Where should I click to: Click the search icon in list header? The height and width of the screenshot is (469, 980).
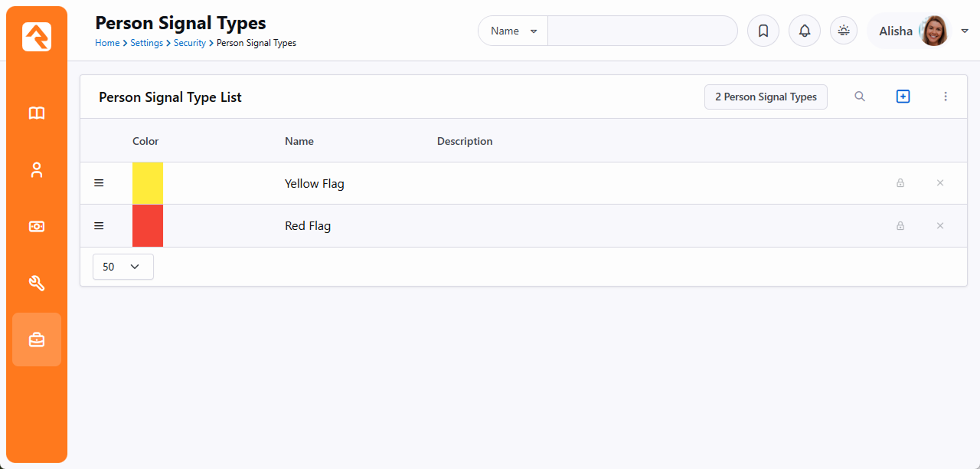click(860, 97)
